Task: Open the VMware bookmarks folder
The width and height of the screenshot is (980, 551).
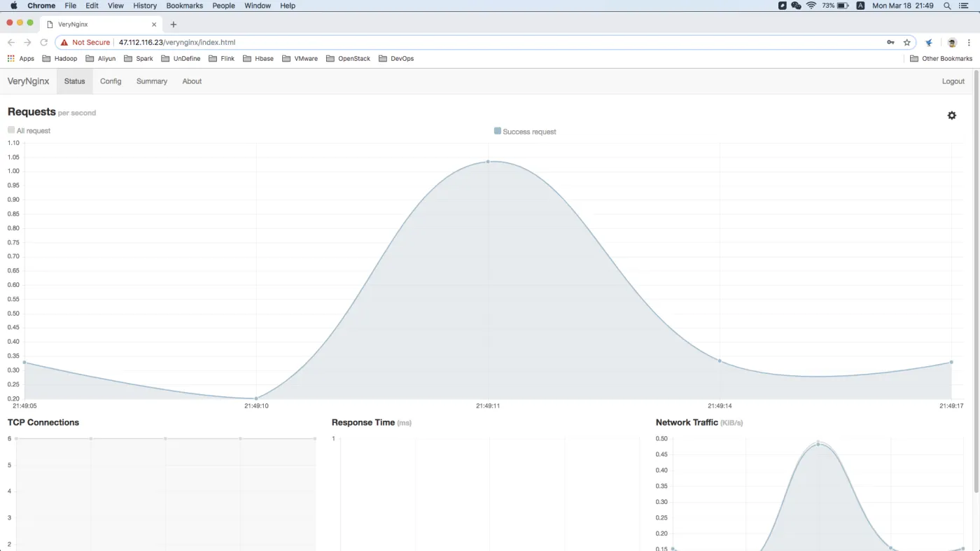Action: click(300, 59)
